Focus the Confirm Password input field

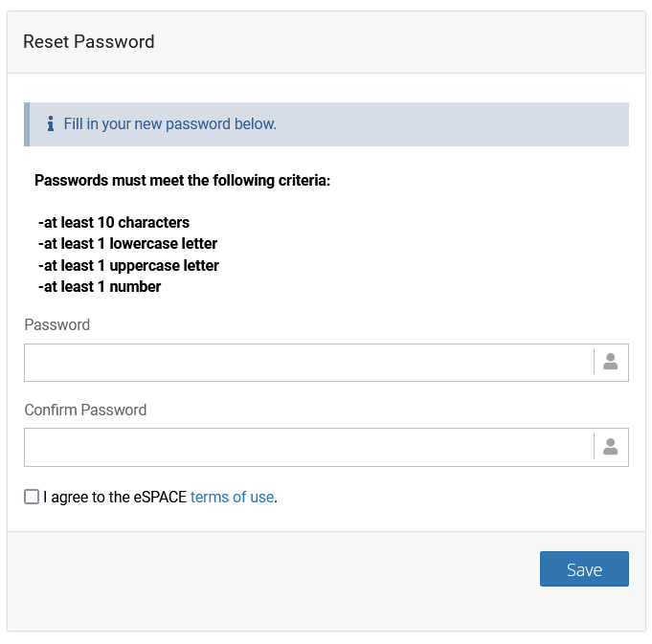308,447
